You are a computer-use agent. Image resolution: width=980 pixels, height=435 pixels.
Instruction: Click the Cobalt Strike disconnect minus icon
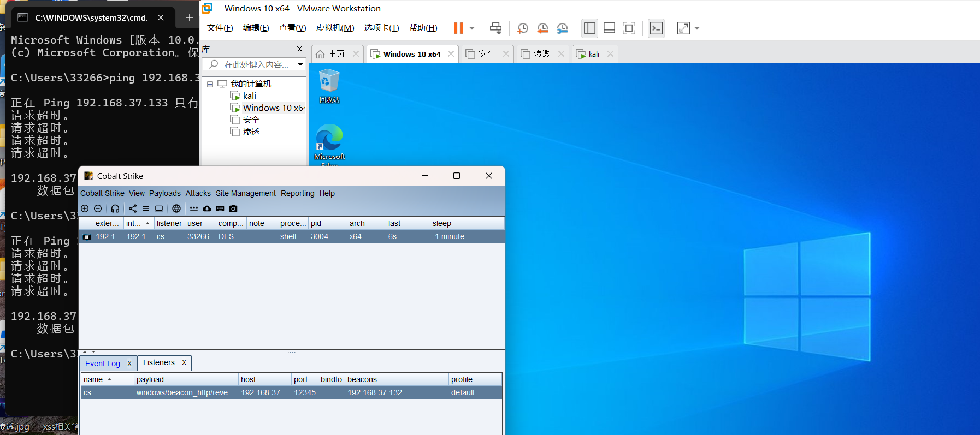click(x=98, y=208)
